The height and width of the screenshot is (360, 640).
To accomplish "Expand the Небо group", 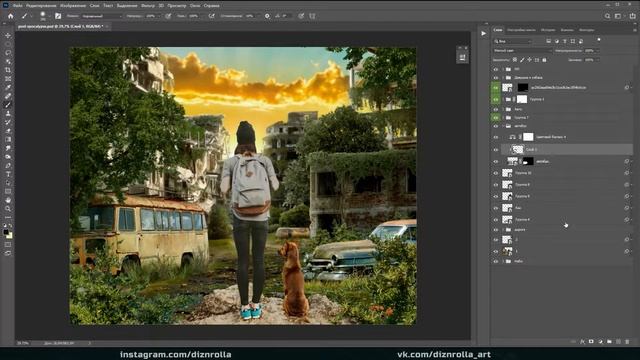I will click(x=503, y=261).
